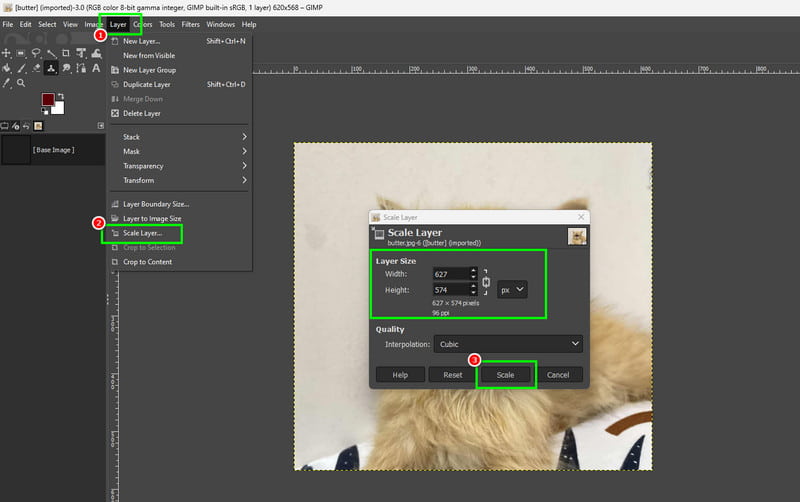Viewport: 800px width, 502px height.
Task: Select the Text tool
Action: pos(96,68)
